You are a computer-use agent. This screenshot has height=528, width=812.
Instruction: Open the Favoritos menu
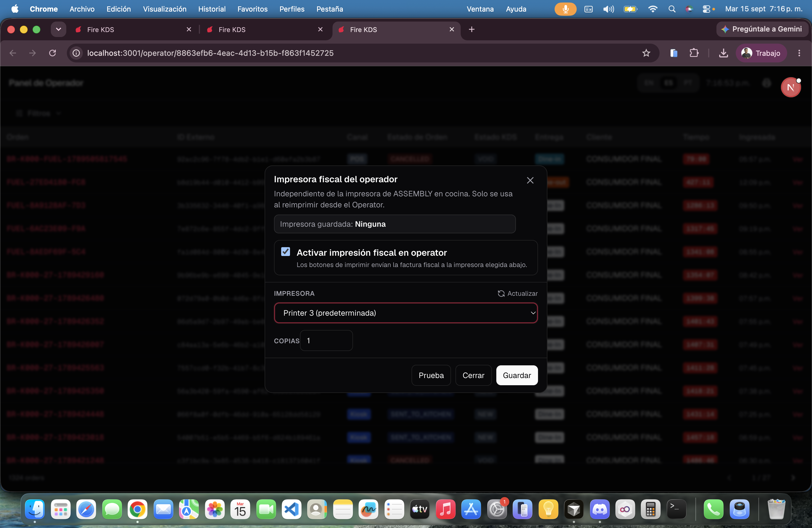[252, 9]
